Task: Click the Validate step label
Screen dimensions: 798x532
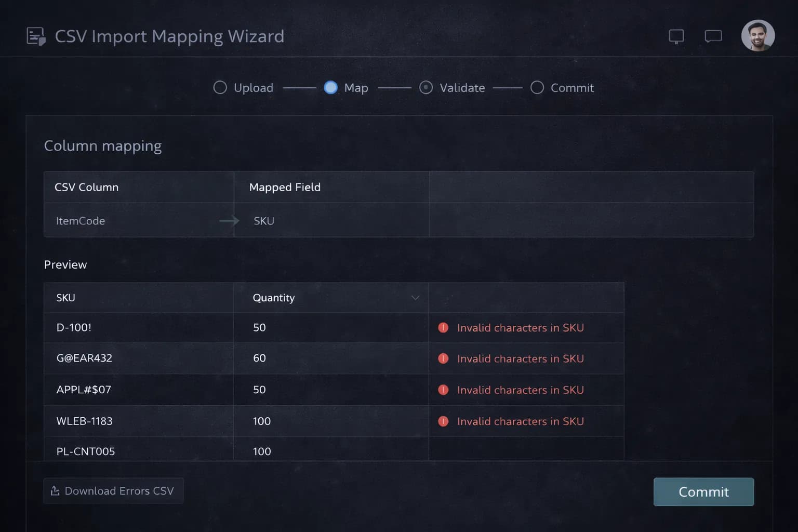Action: point(462,88)
